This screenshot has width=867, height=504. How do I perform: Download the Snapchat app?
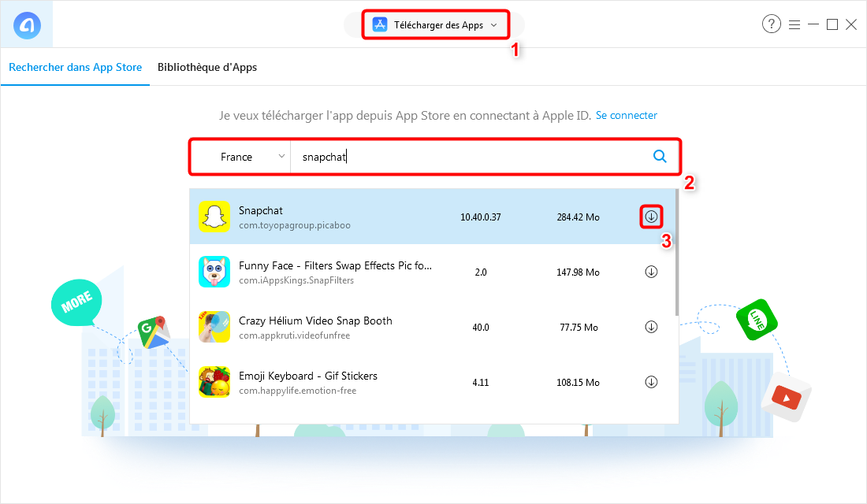coord(651,217)
